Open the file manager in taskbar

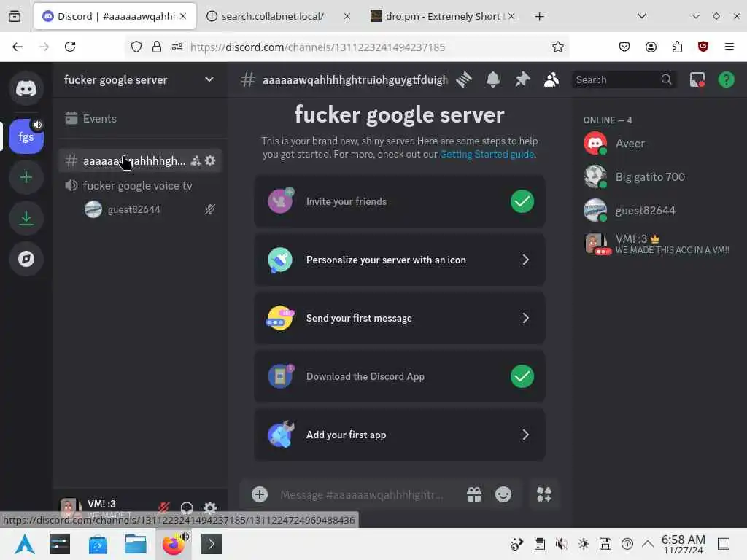click(136, 544)
